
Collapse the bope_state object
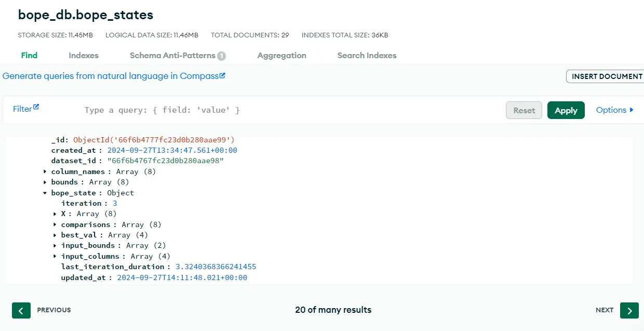45,193
